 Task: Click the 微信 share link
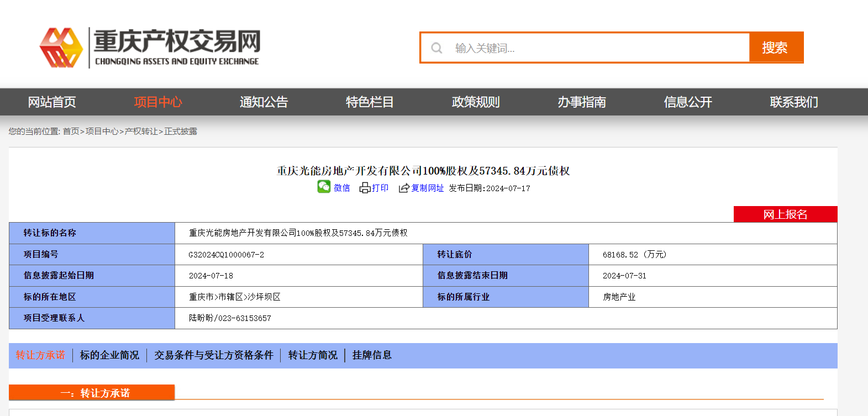click(342, 188)
